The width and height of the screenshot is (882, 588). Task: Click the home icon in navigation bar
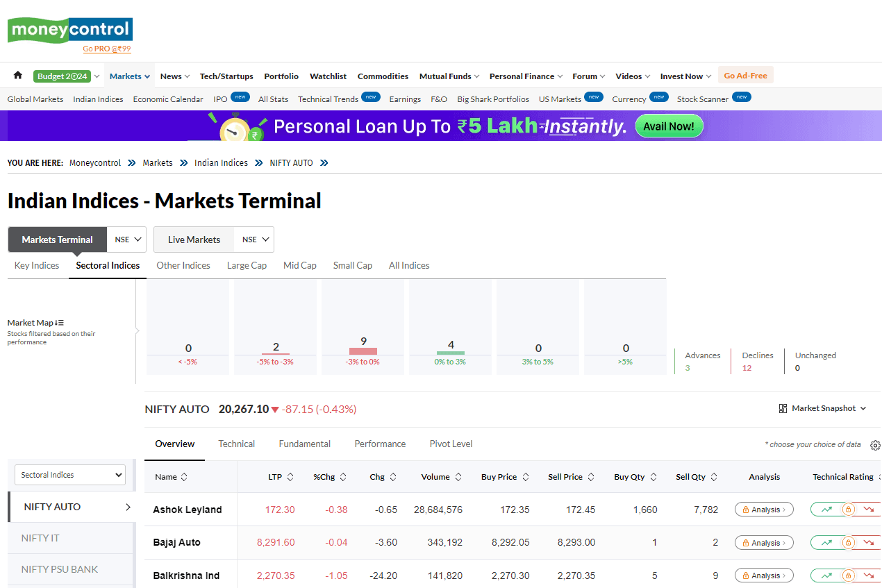point(18,76)
